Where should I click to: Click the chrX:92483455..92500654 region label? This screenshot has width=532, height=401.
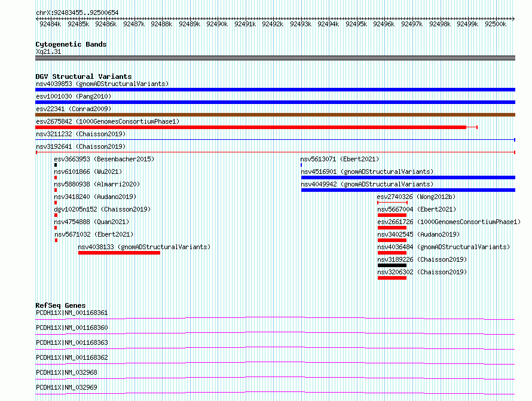coord(77,13)
